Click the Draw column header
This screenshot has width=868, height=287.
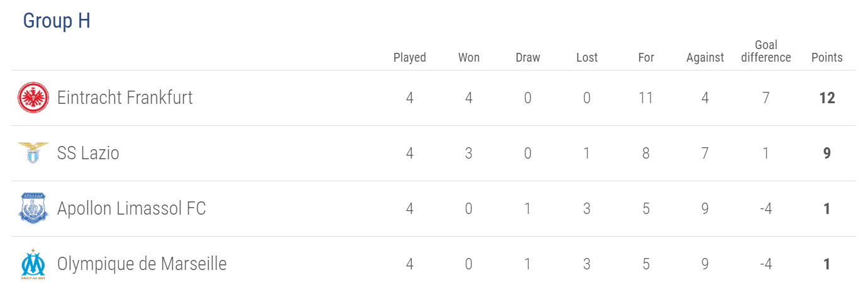click(x=528, y=57)
